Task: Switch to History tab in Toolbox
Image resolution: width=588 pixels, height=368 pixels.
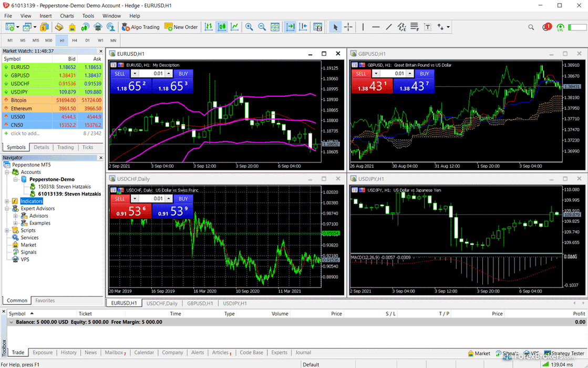Action: tap(69, 353)
